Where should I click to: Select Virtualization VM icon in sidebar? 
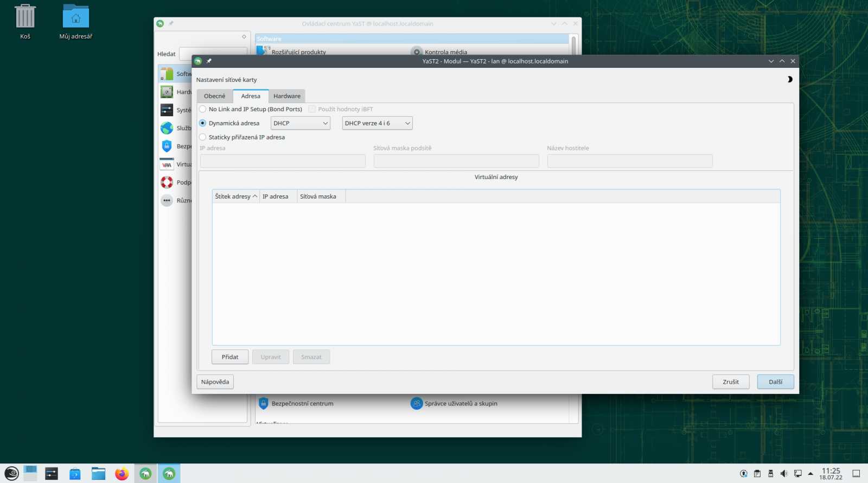pyautogui.click(x=167, y=164)
